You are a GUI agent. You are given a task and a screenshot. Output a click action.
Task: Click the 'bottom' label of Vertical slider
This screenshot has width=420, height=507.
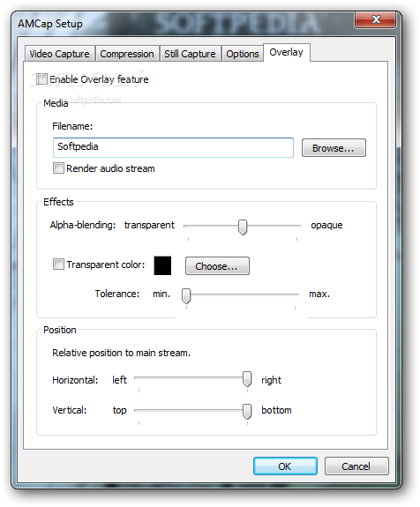click(276, 410)
